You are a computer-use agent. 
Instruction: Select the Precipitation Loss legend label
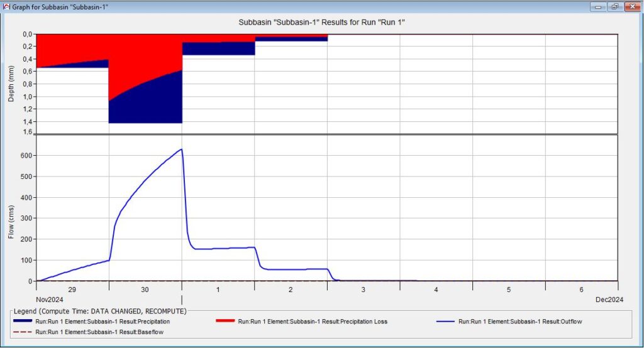pyautogui.click(x=313, y=321)
